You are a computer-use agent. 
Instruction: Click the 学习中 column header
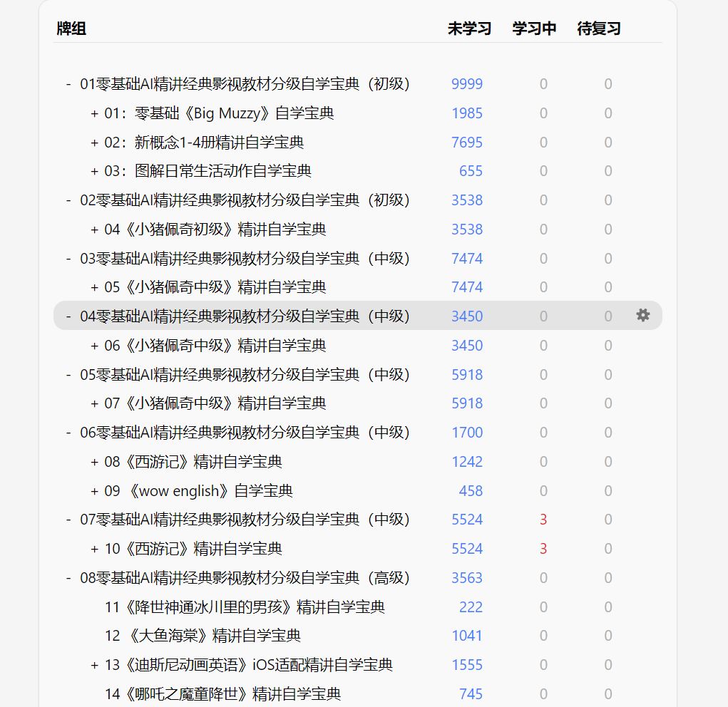pos(534,29)
